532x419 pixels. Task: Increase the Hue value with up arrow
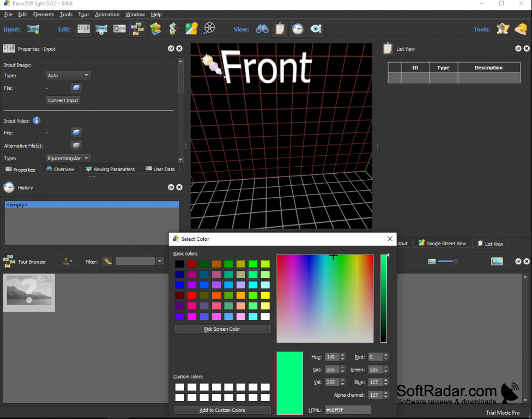pos(342,355)
